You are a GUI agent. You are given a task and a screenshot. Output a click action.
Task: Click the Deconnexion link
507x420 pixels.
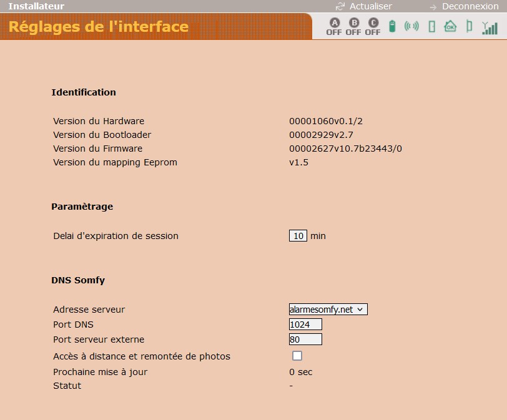click(x=470, y=6)
